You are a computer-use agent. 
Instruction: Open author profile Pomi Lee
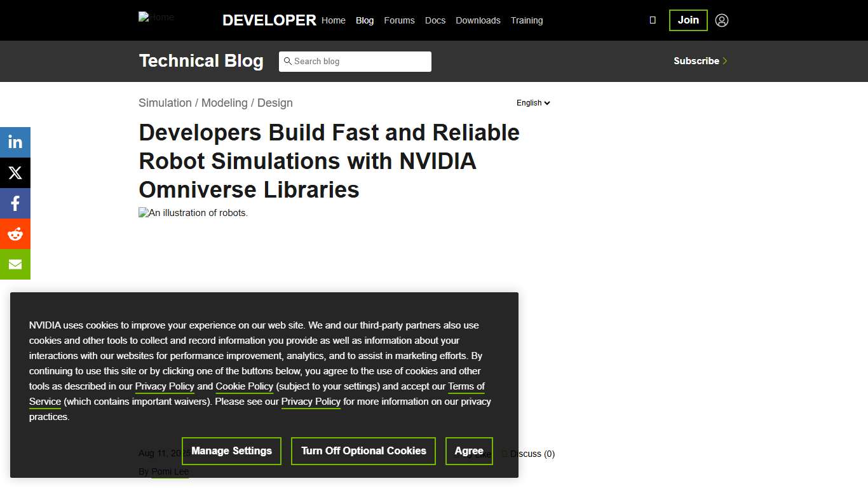pyautogui.click(x=170, y=471)
